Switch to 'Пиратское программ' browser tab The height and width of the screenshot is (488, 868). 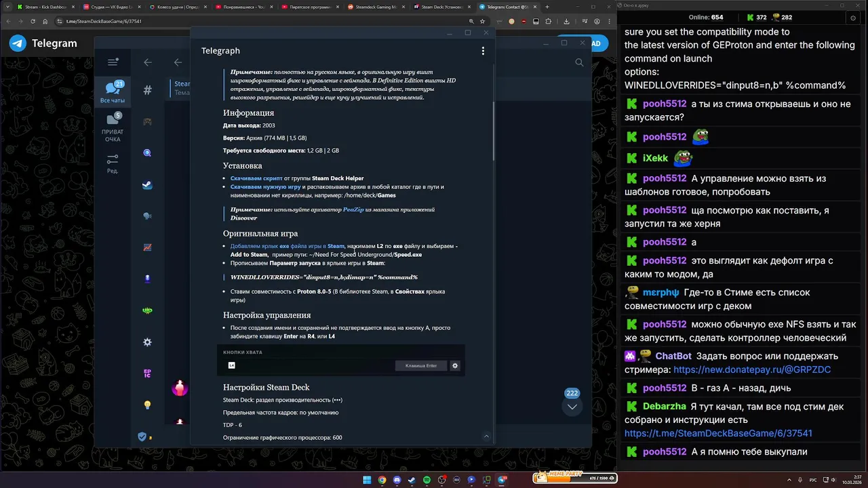311,7
